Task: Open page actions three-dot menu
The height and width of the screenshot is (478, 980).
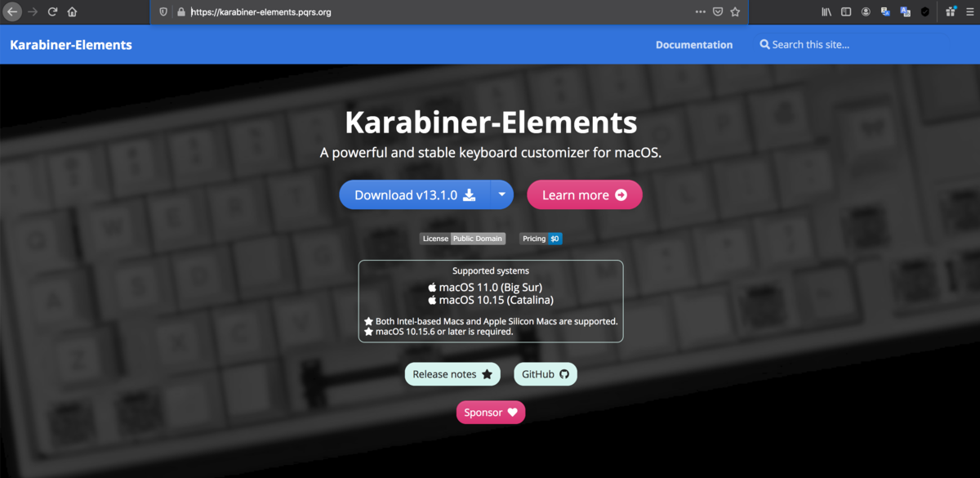Action: coord(700,12)
